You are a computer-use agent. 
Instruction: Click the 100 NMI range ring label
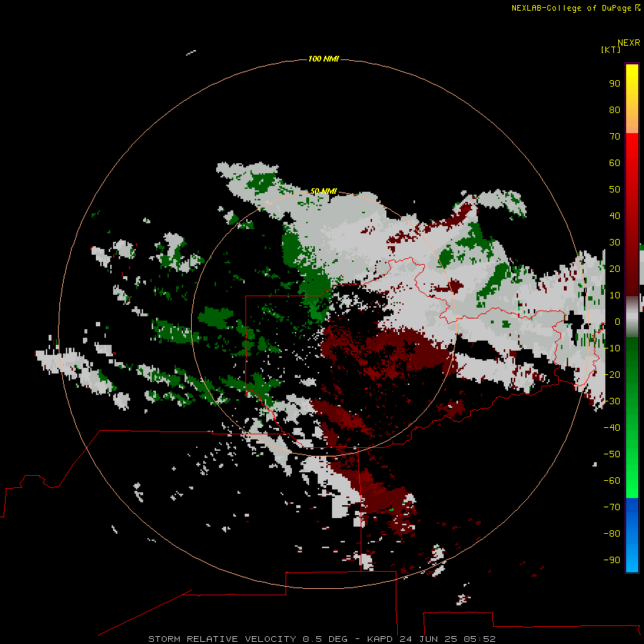tap(323, 59)
